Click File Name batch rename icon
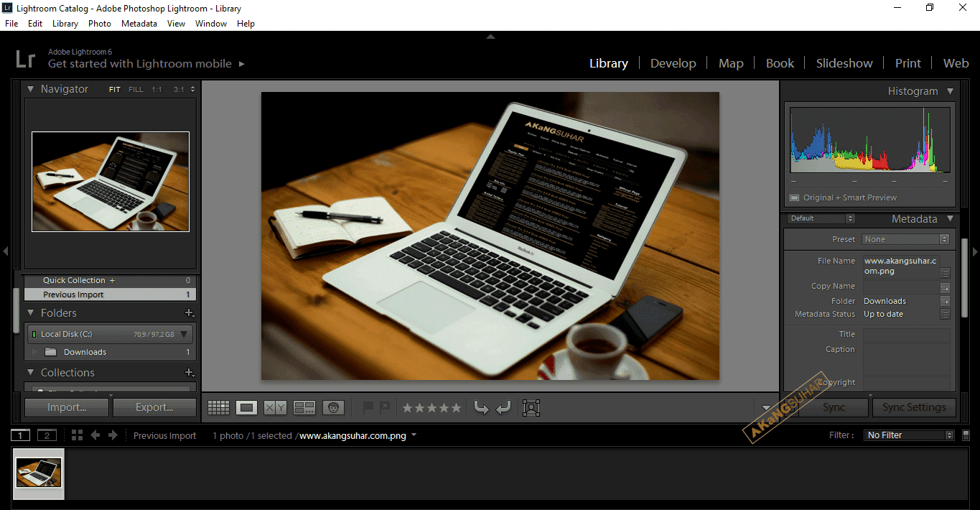The width and height of the screenshot is (980, 510). [946, 273]
